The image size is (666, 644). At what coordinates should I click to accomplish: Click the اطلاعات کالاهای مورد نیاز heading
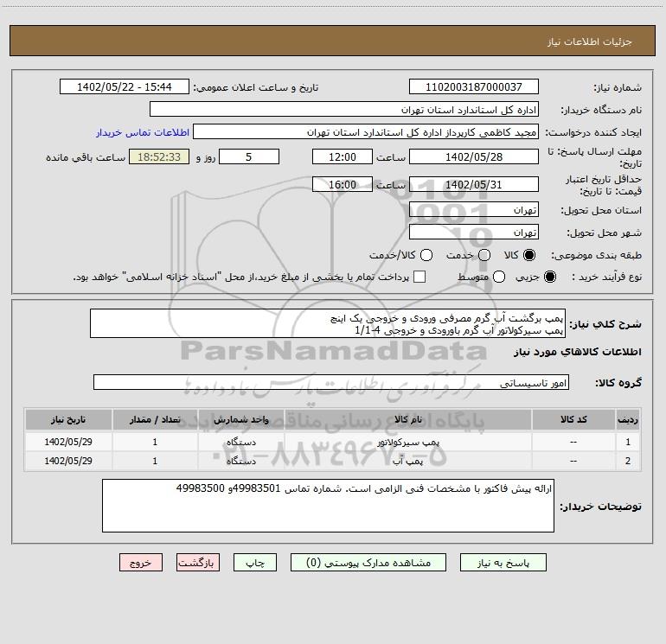coord(578,352)
